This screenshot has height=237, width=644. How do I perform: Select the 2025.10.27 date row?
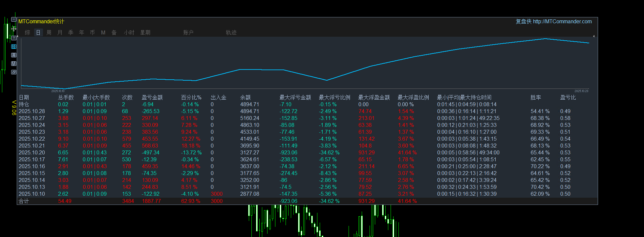(32, 118)
